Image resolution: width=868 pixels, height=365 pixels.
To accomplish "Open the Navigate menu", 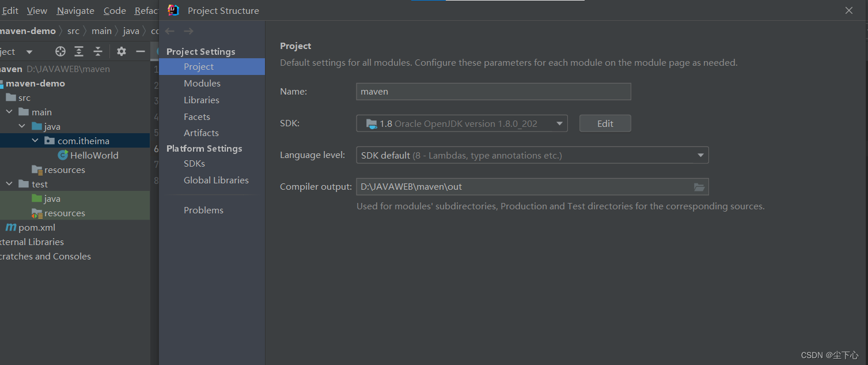I will [x=75, y=10].
